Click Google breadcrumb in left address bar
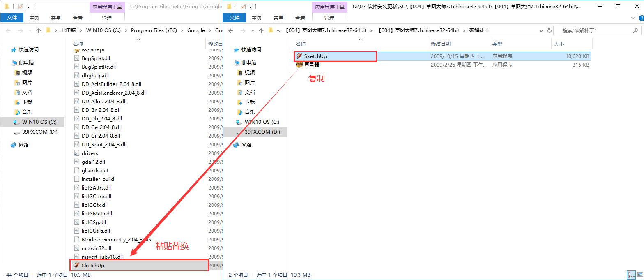Viewport: 644px width, 280px height. pyautogui.click(x=196, y=30)
